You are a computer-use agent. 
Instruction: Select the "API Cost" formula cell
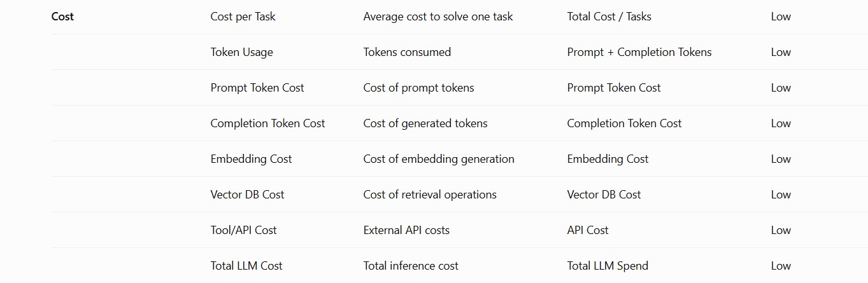point(588,230)
